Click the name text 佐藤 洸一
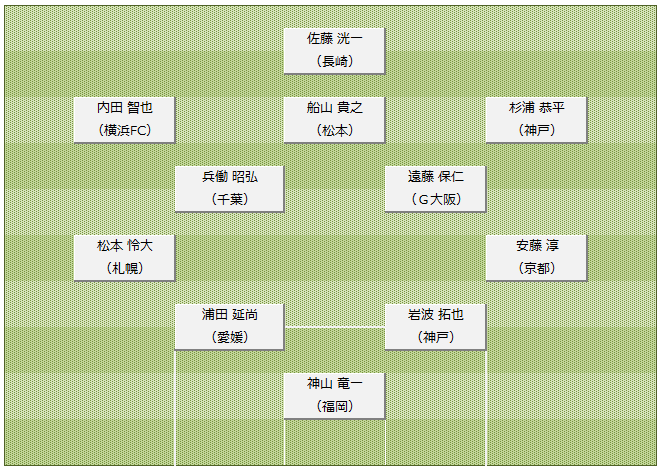 (334, 38)
